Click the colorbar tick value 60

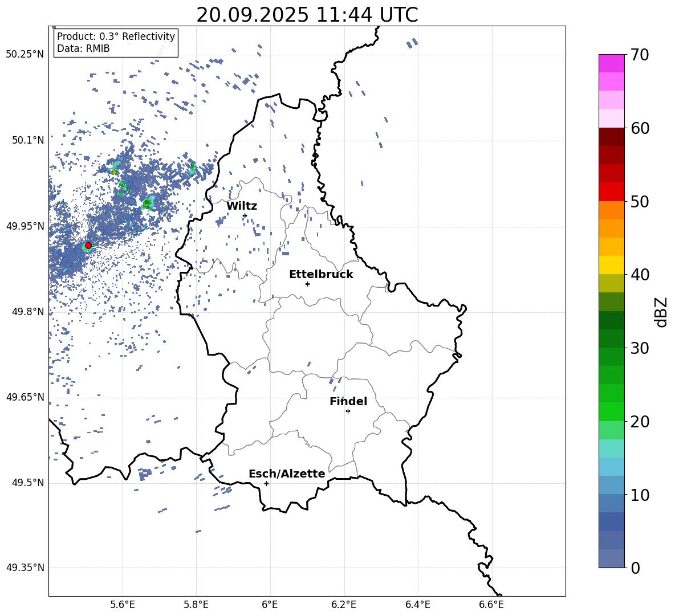click(640, 128)
